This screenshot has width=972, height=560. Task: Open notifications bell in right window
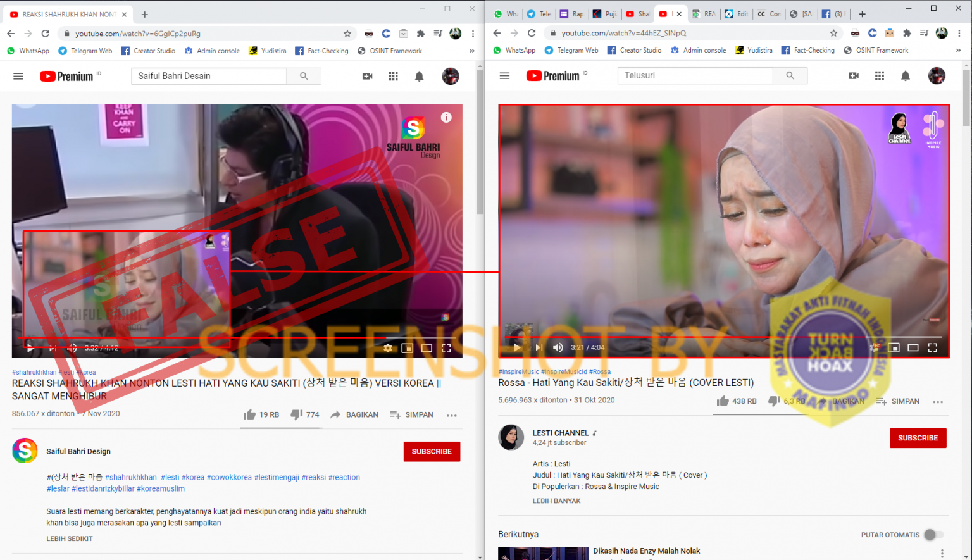(906, 75)
